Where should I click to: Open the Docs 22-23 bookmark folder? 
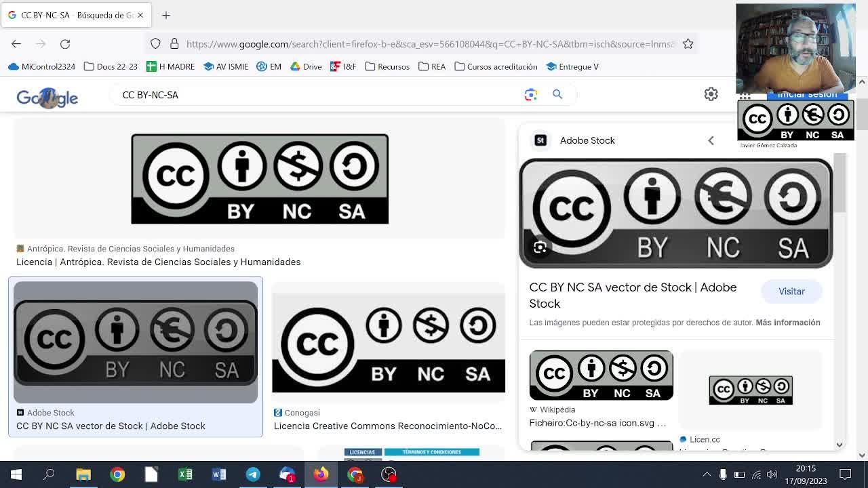click(111, 66)
